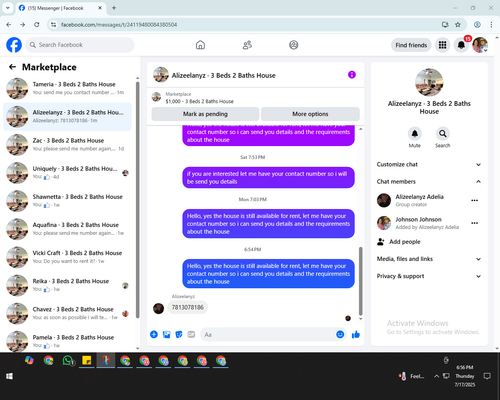
Task: Search in conversation with the magnifier icon
Action: 443,134
